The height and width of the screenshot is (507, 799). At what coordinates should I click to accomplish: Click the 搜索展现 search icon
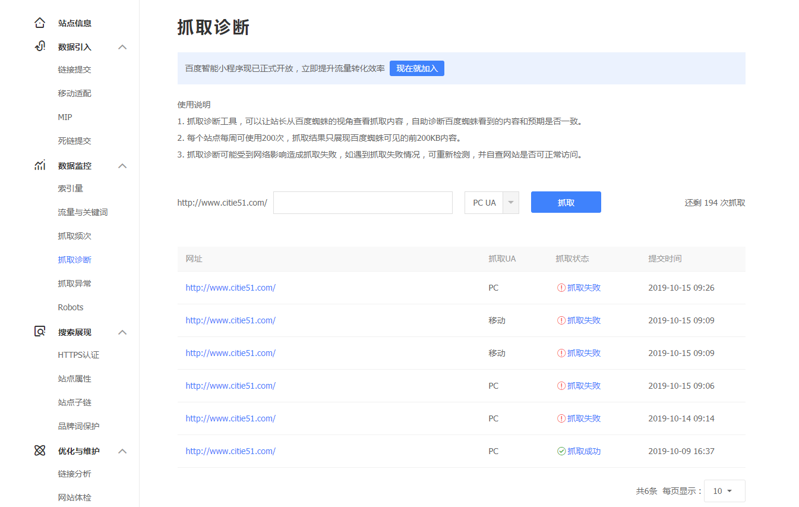tap(40, 332)
